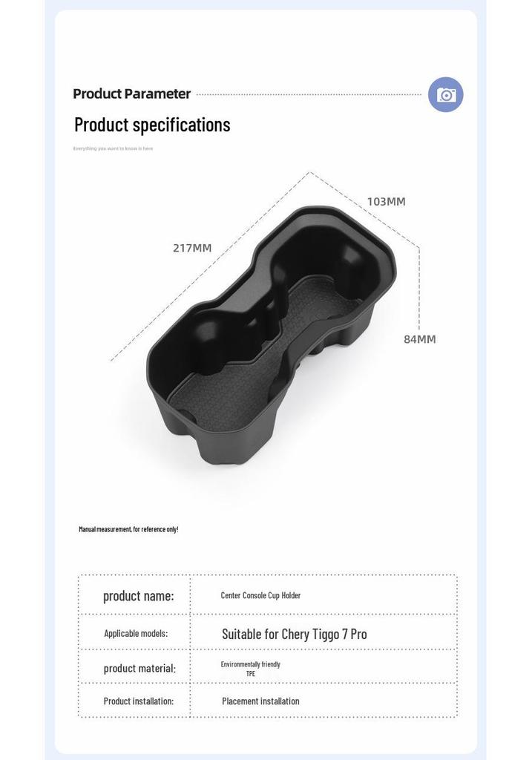Click the 'product material:' table label
This screenshot has width=532, height=760.
[139, 668]
